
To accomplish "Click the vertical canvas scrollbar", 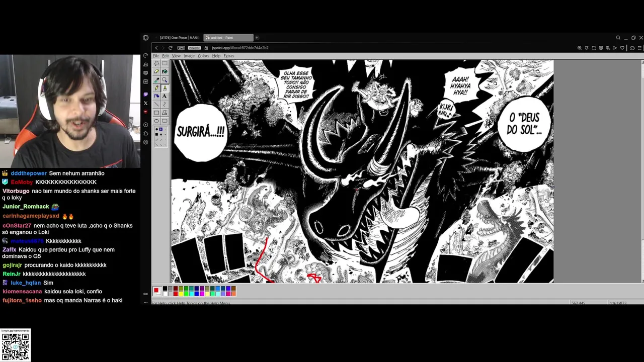I will coord(642,171).
